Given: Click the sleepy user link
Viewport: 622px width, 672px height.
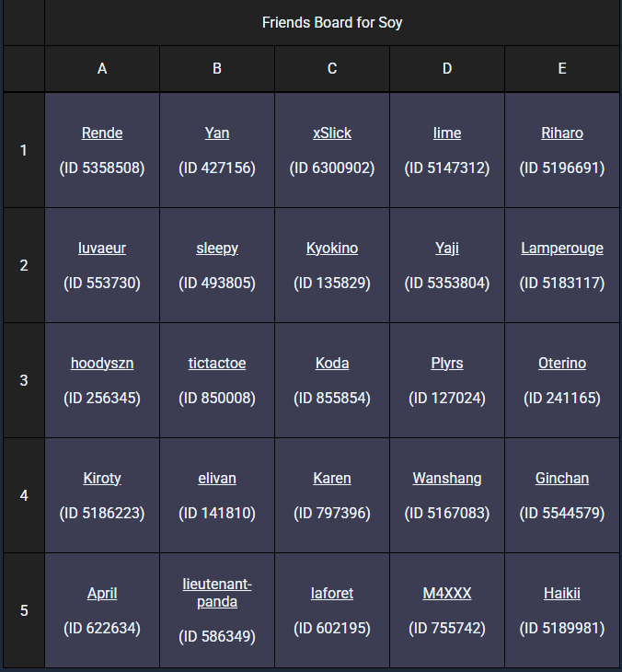Looking at the screenshot, I should point(217,249).
